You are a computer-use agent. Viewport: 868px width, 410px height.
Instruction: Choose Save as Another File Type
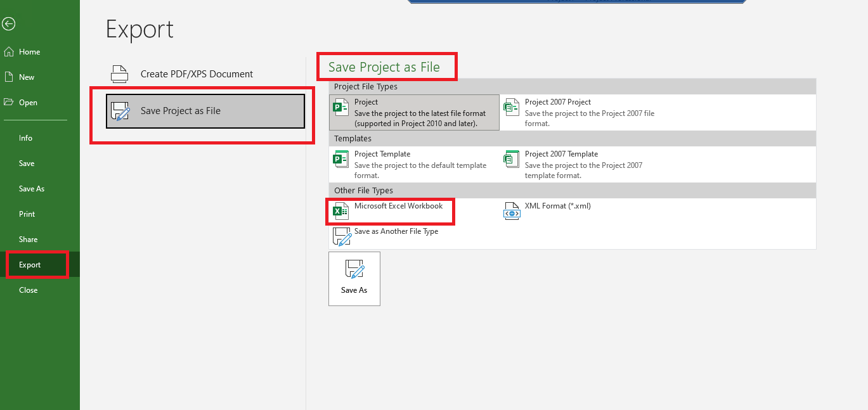click(x=414, y=236)
